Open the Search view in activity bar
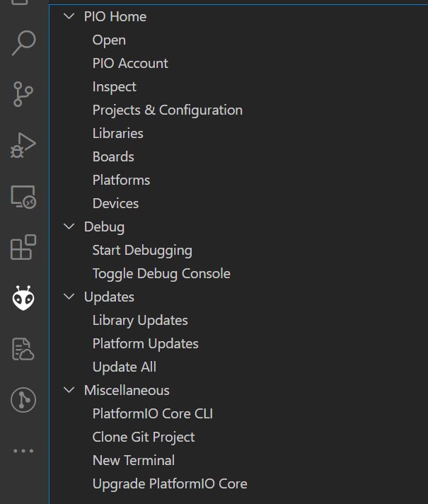 coord(23,43)
